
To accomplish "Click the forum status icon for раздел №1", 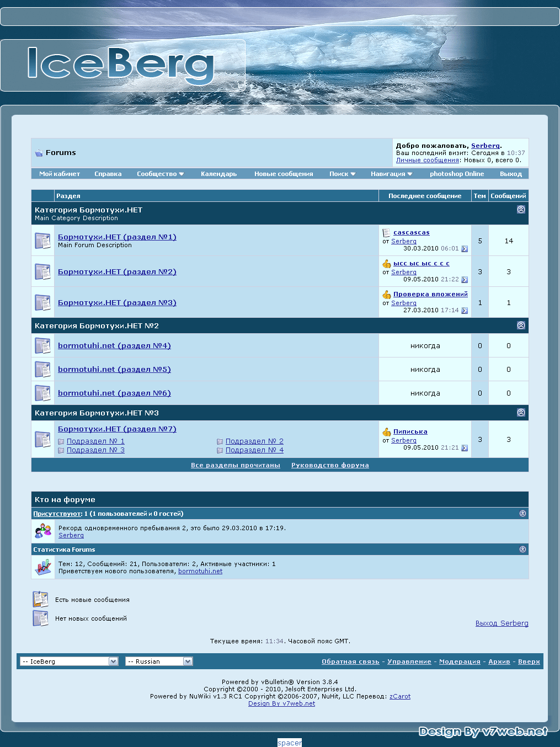I will [x=42, y=241].
